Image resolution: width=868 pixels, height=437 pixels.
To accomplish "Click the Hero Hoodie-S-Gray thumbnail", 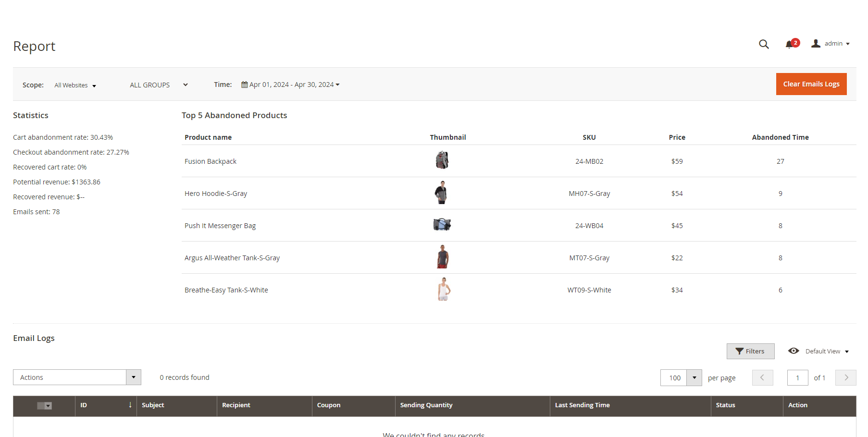I will [441, 193].
